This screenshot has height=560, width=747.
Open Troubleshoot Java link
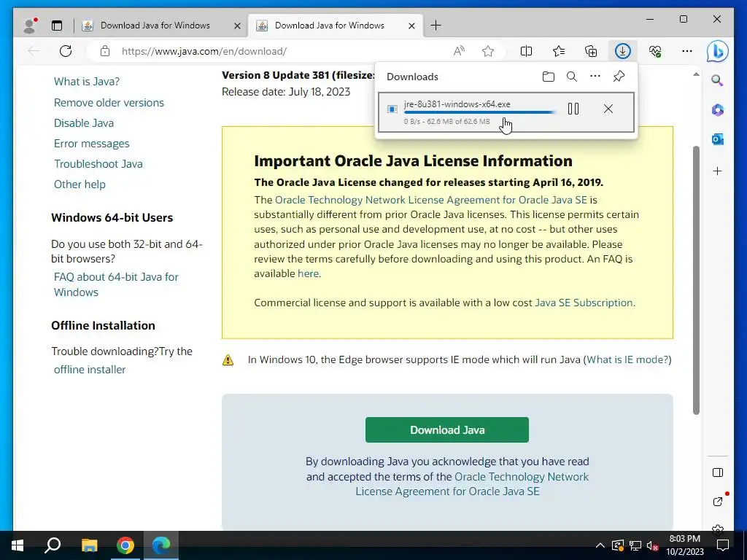tap(98, 164)
